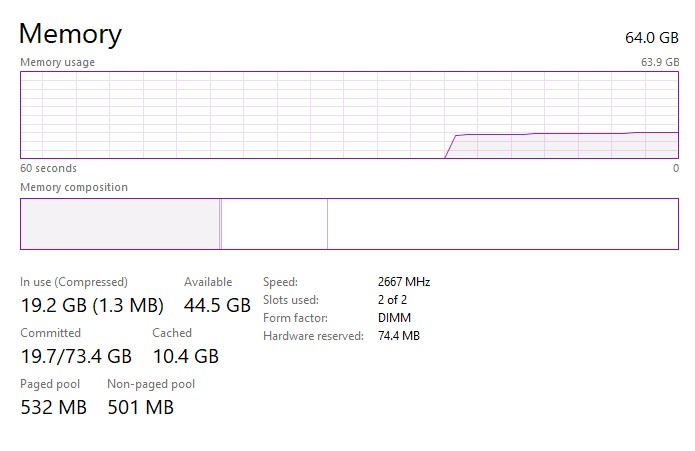Click the 63.9 GB graph maximum label
Screen dimensions: 695x451
pyautogui.click(x=660, y=62)
